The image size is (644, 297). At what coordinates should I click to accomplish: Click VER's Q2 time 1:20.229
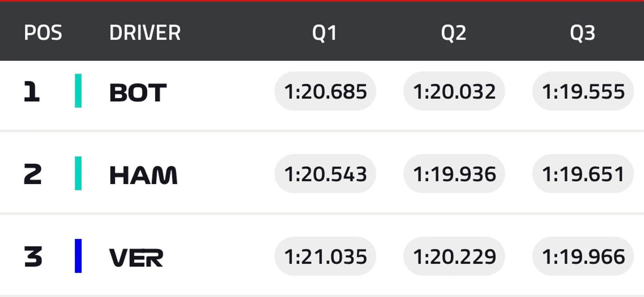(454, 256)
